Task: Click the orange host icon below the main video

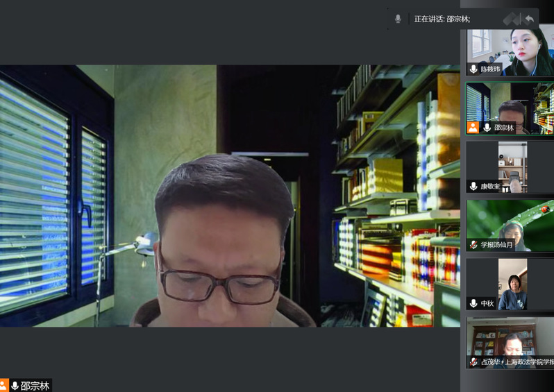Action: click(x=3, y=386)
